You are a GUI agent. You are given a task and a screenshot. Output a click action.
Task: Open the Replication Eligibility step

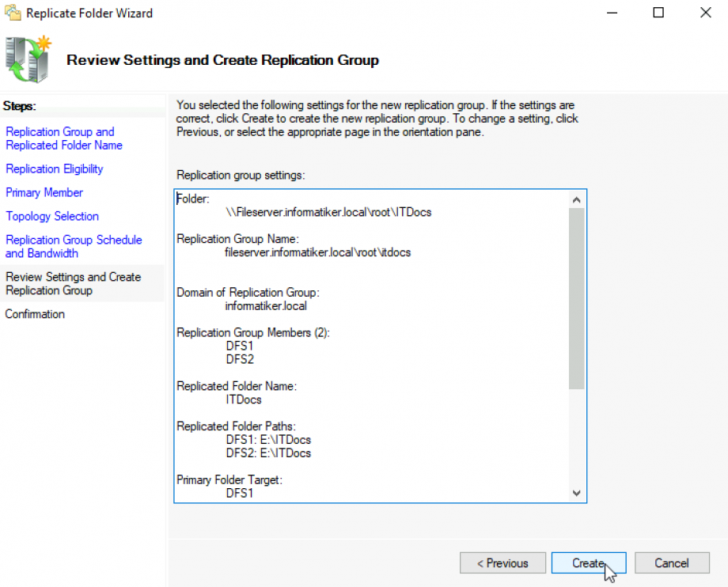[x=54, y=169]
